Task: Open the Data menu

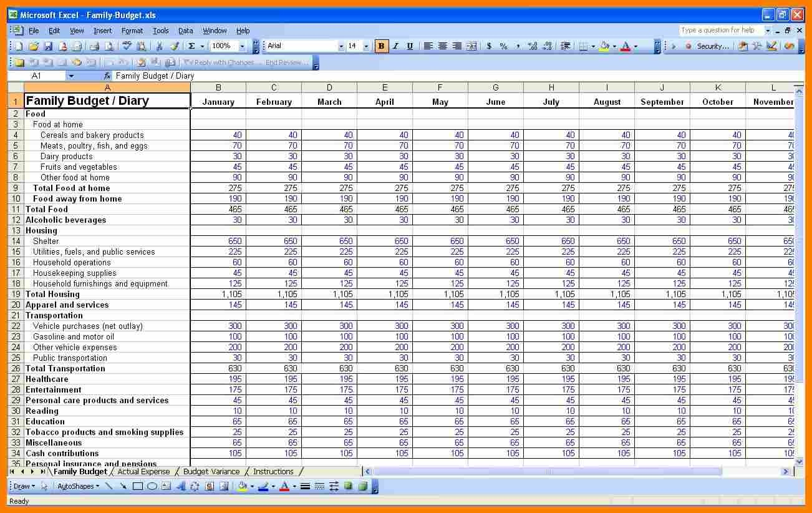Action: 185,30
